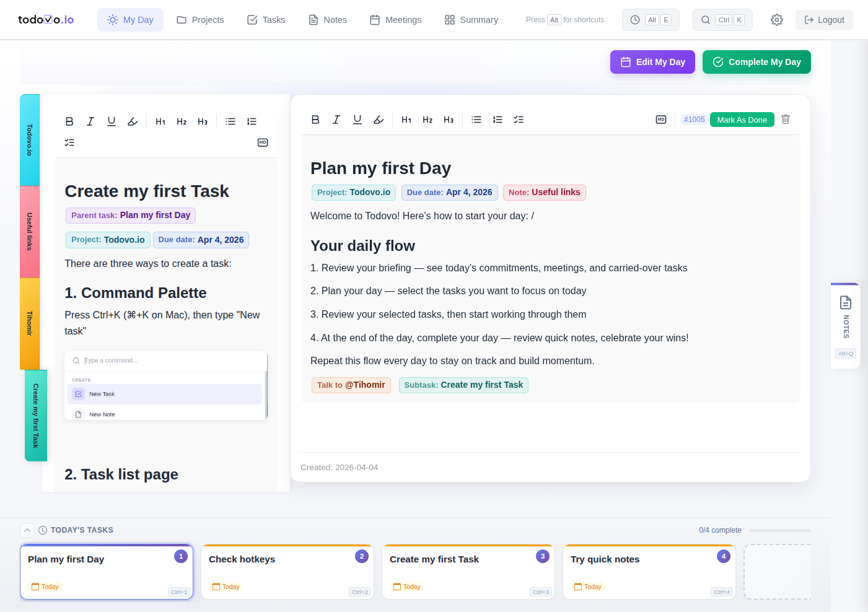The height and width of the screenshot is (612, 868).
Task: Toggle bold in left editor toolbar
Action: click(x=69, y=121)
